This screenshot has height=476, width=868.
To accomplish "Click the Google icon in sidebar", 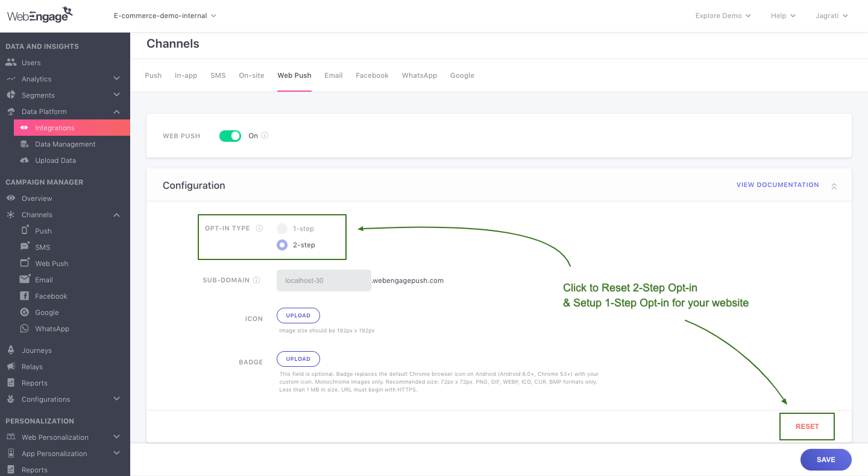I will tap(25, 312).
